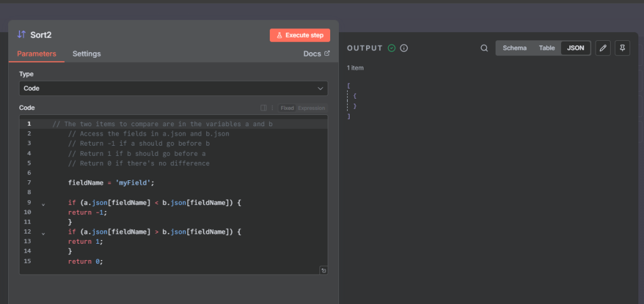
Task: Click the split panel icon above code editor
Action: click(x=264, y=108)
